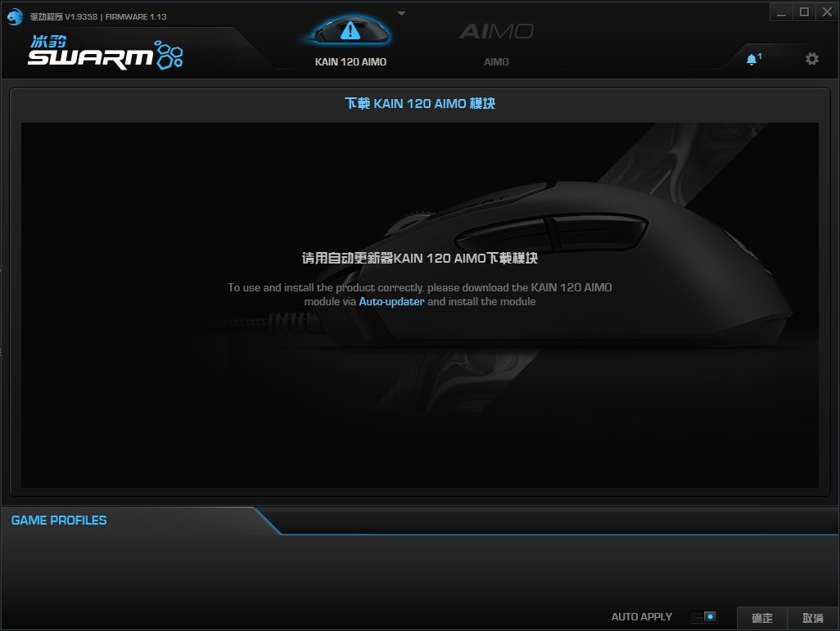The image size is (840, 631).
Task: Click the KAIN 120 AIMO tab label
Action: click(350, 62)
